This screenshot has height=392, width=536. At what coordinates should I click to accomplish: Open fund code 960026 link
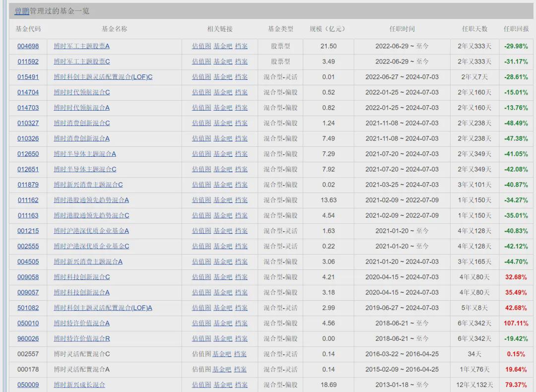pos(28,338)
